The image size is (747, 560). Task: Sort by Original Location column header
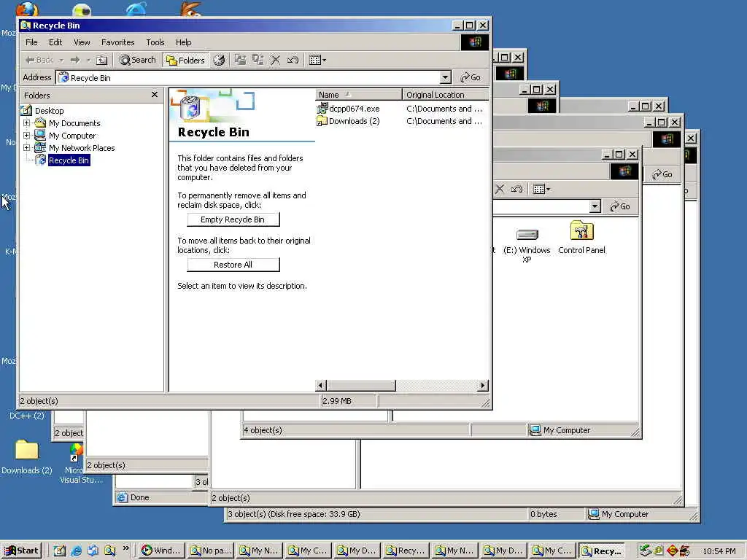[x=446, y=95]
